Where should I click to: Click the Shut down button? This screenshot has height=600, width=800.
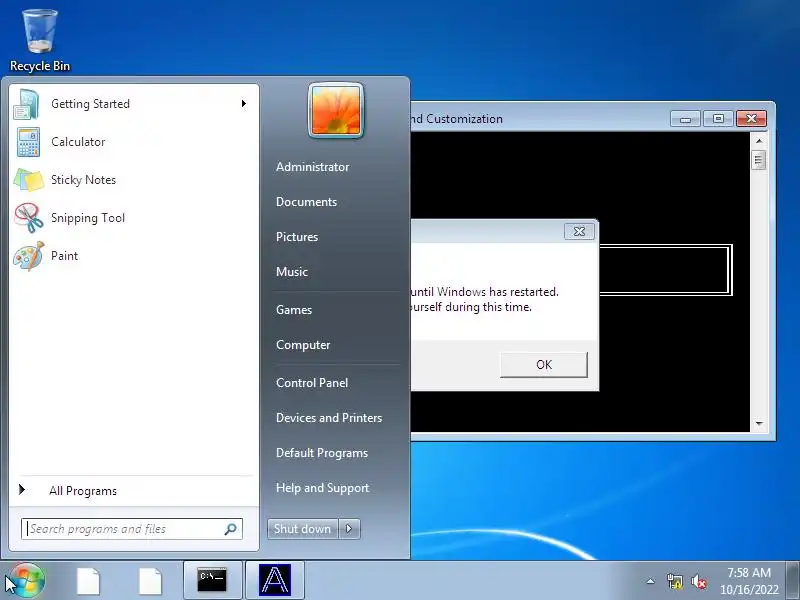pyautogui.click(x=303, y=529)
